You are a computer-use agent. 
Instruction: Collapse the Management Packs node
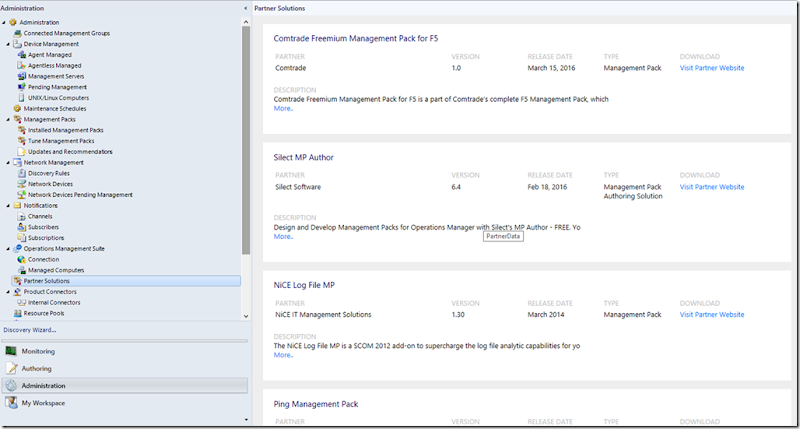(8, 119)
